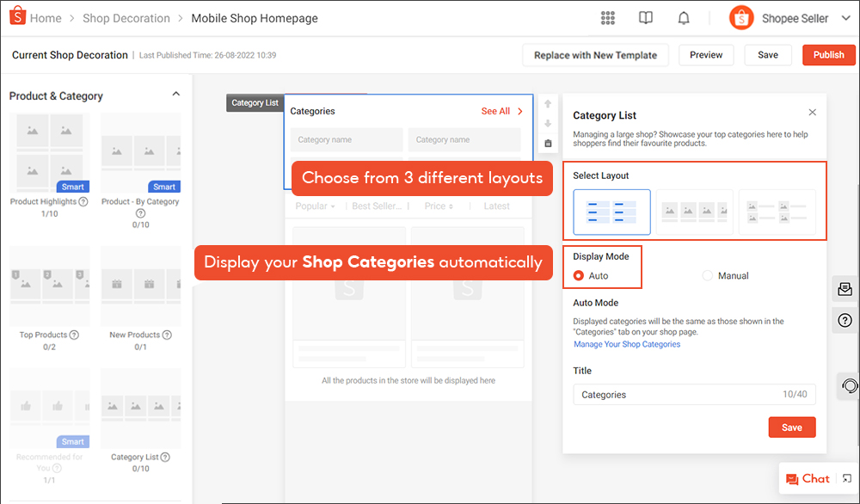Click the Publish button
Viewport: 860px width, 504px height.
coord(828,55)
